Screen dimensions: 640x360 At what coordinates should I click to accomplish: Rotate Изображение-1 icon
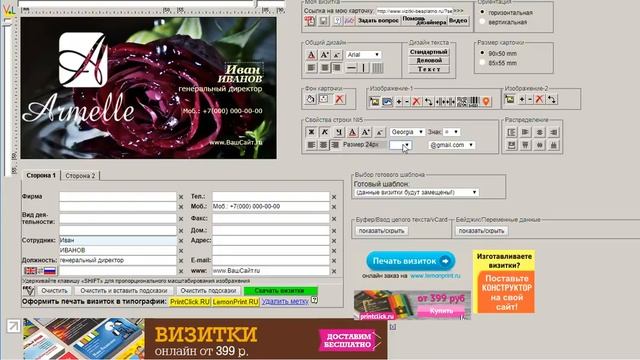tap(428, 102)
